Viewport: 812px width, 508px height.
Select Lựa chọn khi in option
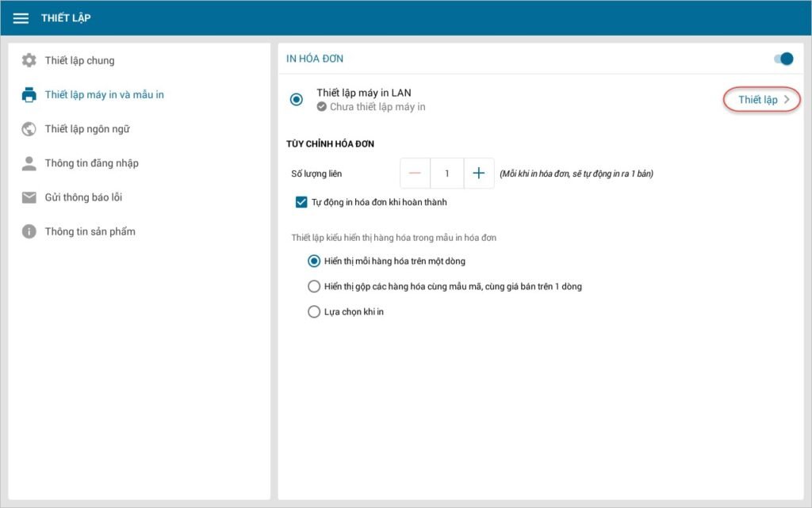point(314,311)
